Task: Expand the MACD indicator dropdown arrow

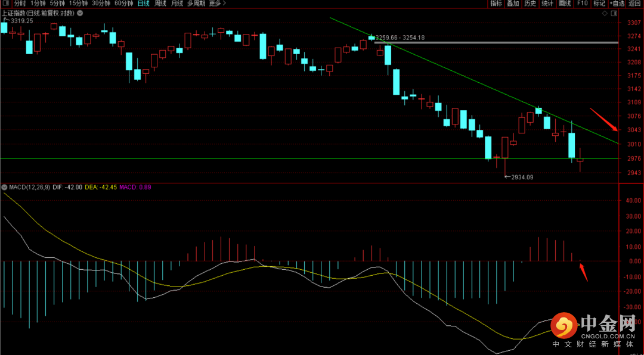Action: [x=5, y=187]
